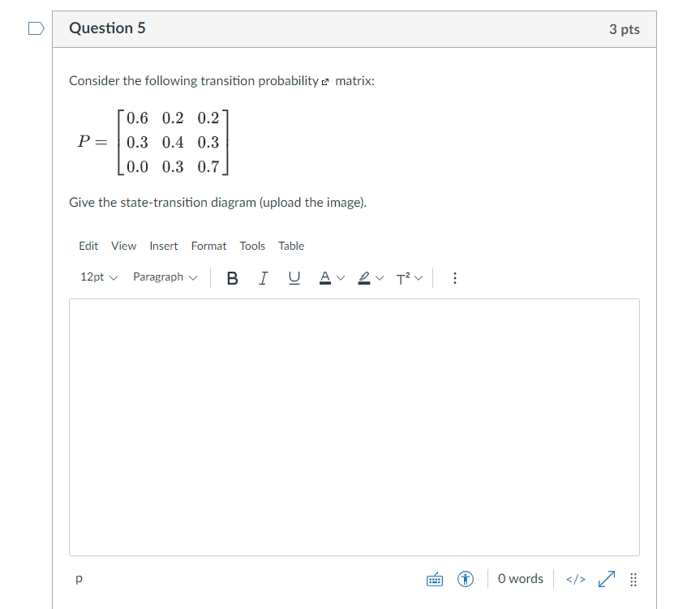
Task: Open the More toolbar options menu
Action: (x=455, y=278)
